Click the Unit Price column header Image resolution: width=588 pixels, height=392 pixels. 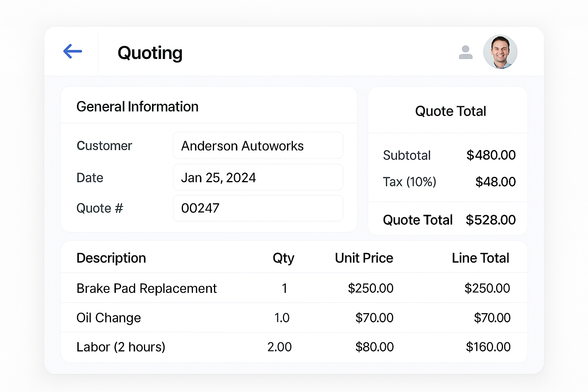[364, 258]
